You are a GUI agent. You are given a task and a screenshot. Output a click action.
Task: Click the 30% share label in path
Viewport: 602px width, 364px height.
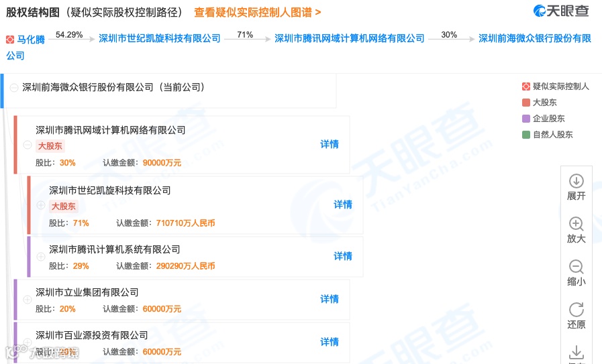point(449,34)
